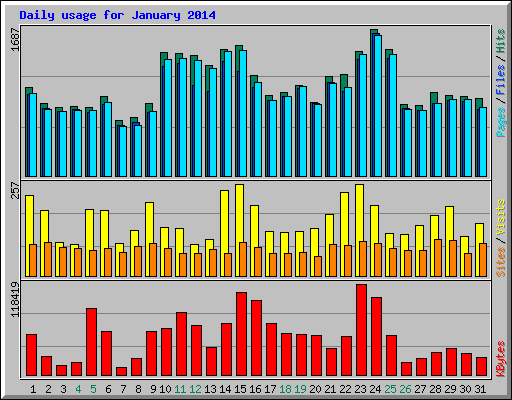
Task: Click the 'Visits' legend label
Action: (501, 217)
